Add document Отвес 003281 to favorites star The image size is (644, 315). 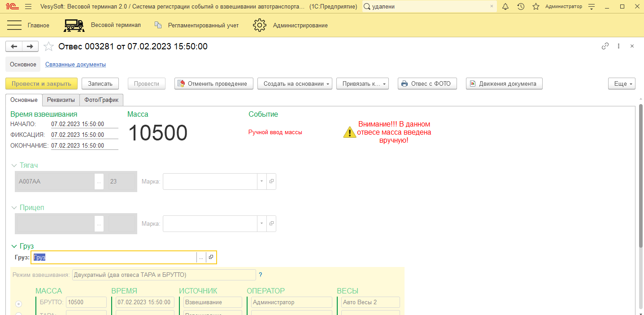click(x=48, y=47)
